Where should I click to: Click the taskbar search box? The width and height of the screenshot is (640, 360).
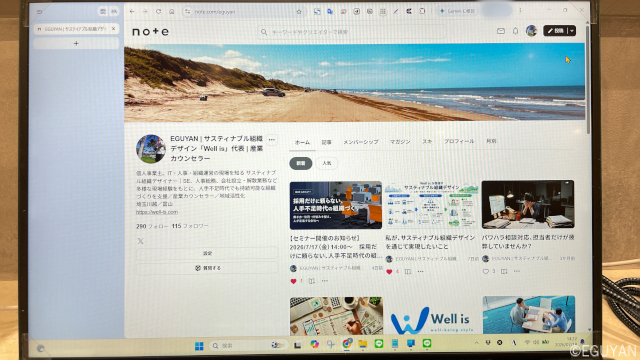point(248,346)
